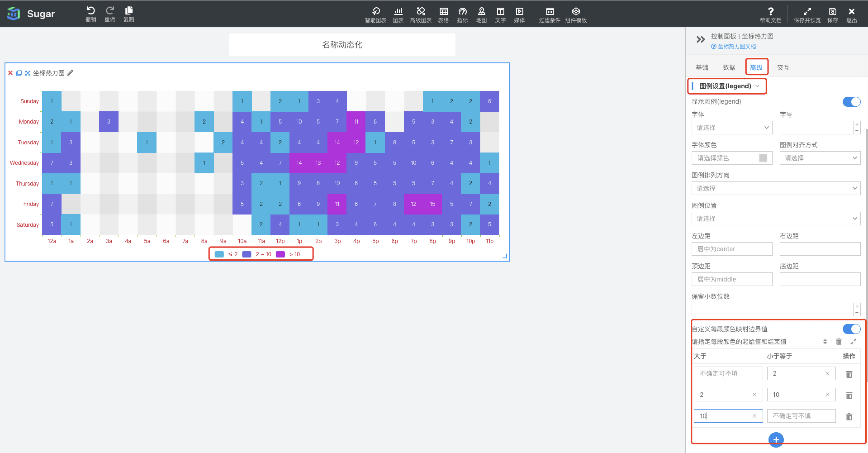Open the Font Color (字体颜色) picker swatch
The width and height of the screenshot is (868, 453).
[x=763, y=158]
